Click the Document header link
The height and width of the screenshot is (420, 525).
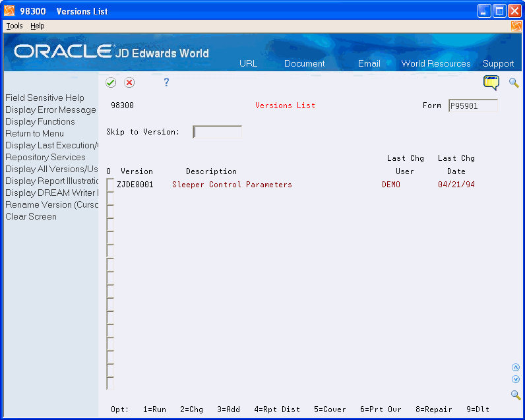304,63
